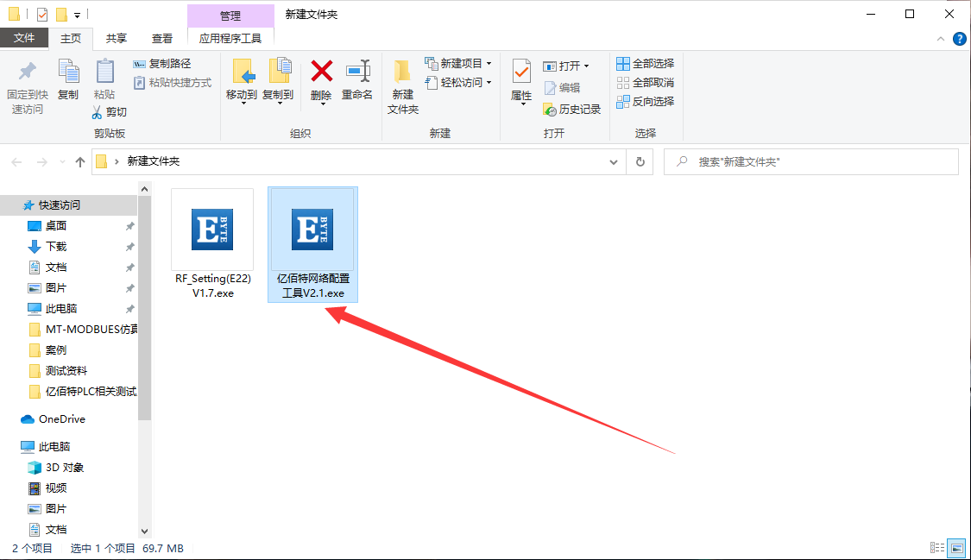The width and height of the screenshot is (971, 560).
Task: Click the up-directory arrow icon
Action: point(80,161)
